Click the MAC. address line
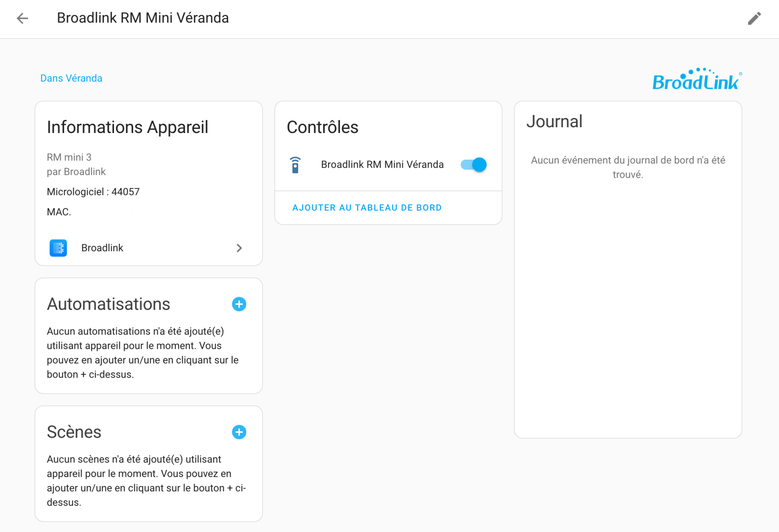This screenshot has height=532, width=779. point(59,212)
